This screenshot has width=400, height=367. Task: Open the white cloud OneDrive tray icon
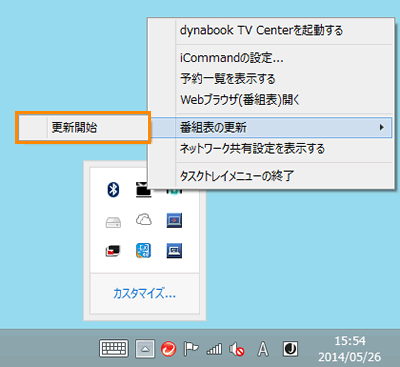pos(144,220)
